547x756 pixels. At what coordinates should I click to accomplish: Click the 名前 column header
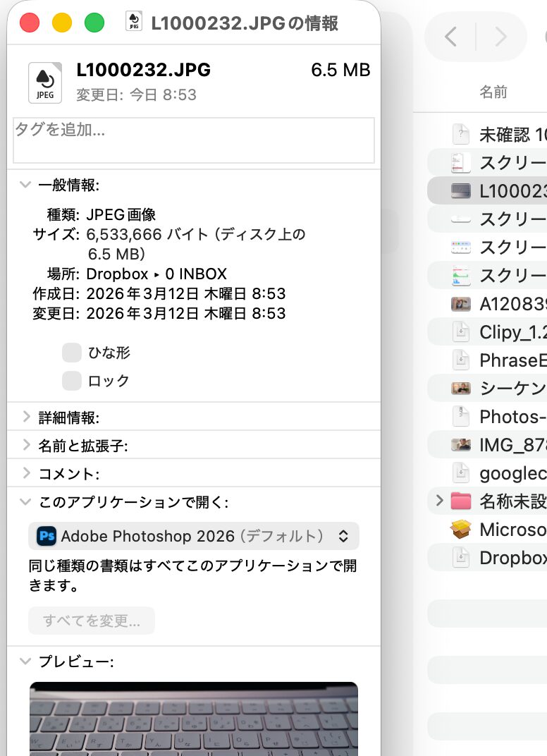(493, 92)
